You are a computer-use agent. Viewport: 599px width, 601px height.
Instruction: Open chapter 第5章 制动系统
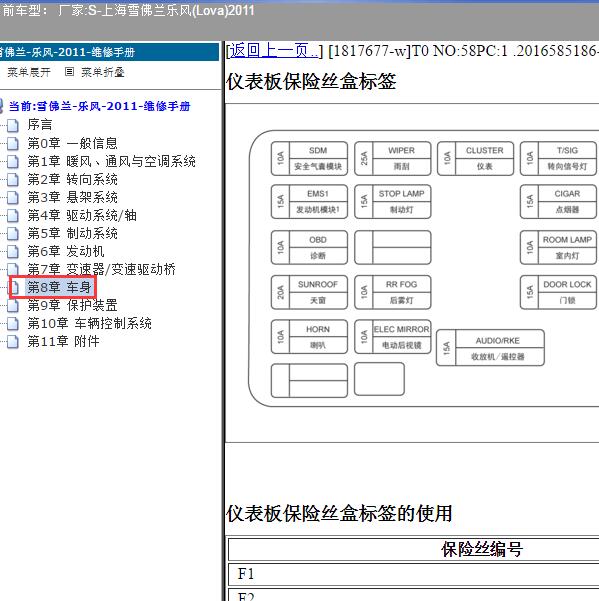coord(72,233)
